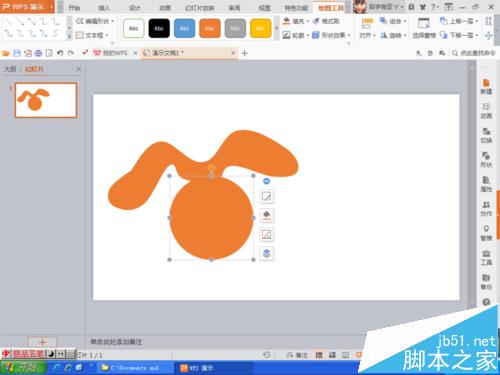Open the 开始 (Home) ribbon tab

[74, 8]
